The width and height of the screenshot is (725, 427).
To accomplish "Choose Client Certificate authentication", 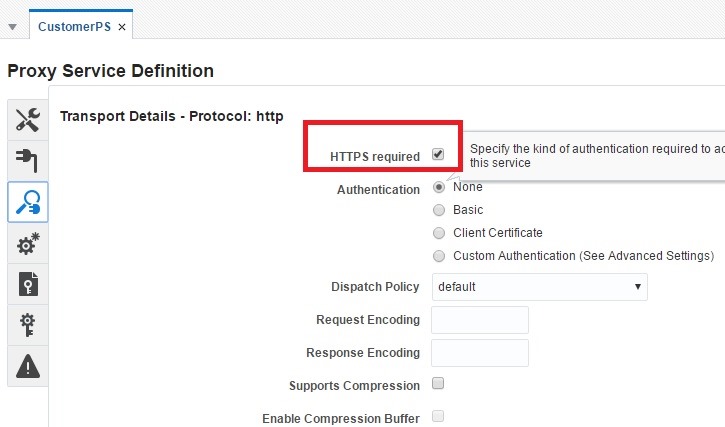I will coord(439,232).
